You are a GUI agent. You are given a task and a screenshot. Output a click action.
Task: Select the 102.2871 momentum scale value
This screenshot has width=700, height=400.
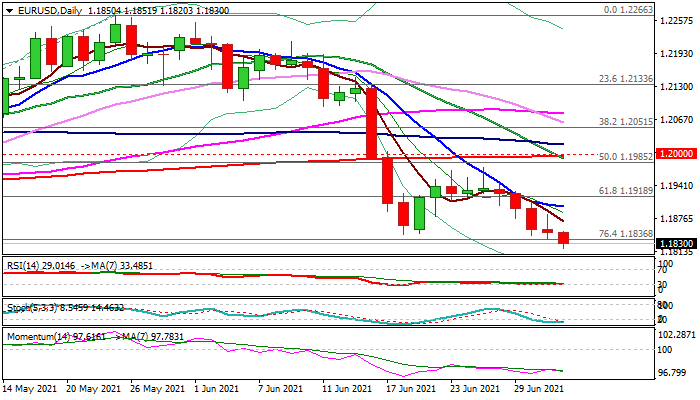[x=677, y=334]
